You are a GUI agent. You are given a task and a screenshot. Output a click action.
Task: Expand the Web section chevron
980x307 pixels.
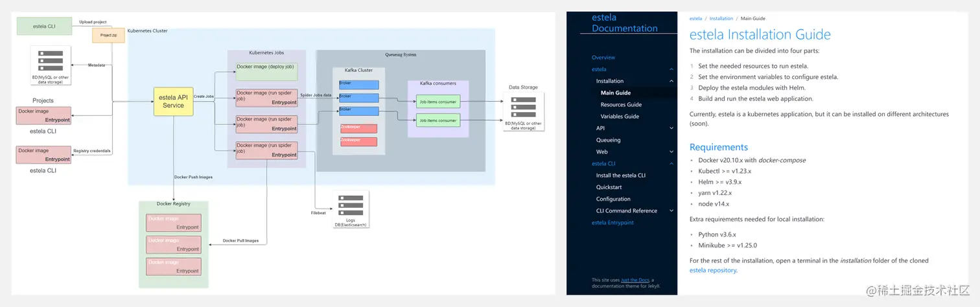[671, 152]
